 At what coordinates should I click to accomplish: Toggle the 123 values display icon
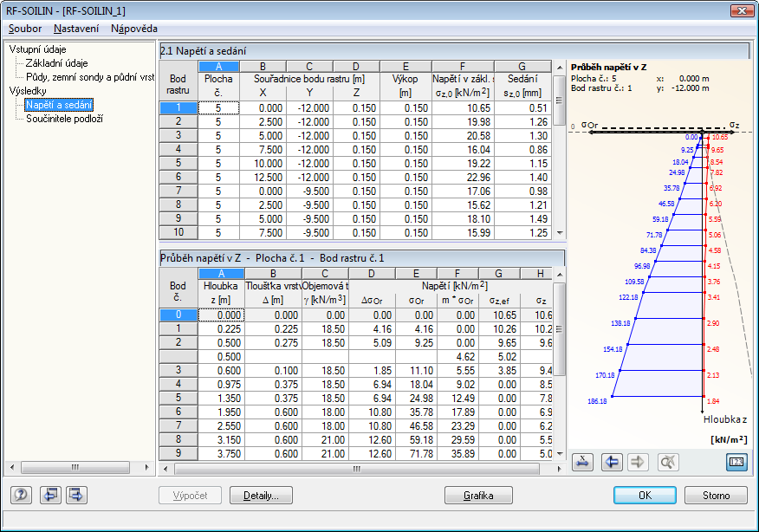click(736, 463)
